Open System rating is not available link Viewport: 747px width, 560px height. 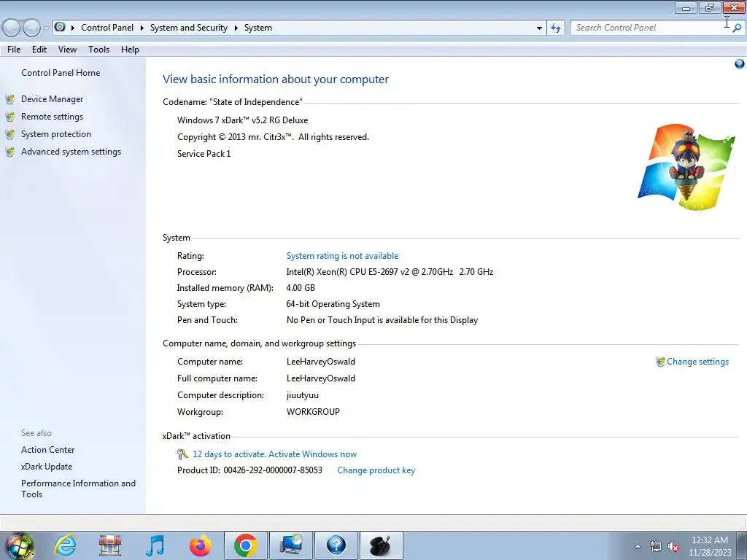click(x=342, y=256)
